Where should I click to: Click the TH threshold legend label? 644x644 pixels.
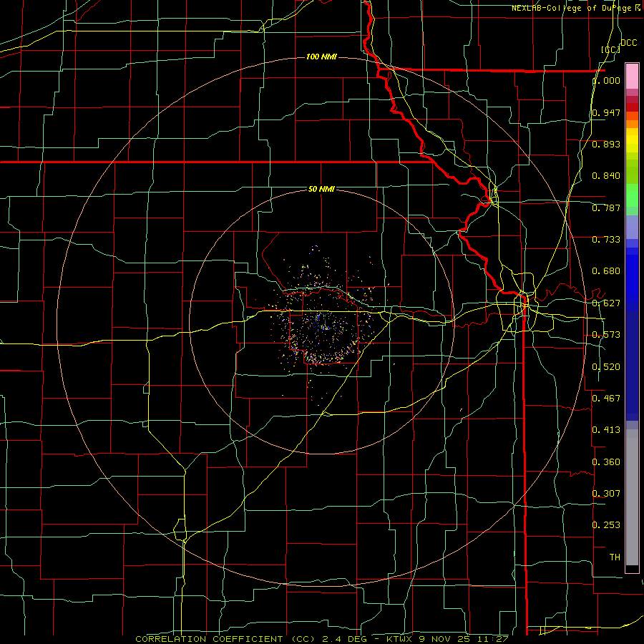pyautogui.click(x=615, y=557)
